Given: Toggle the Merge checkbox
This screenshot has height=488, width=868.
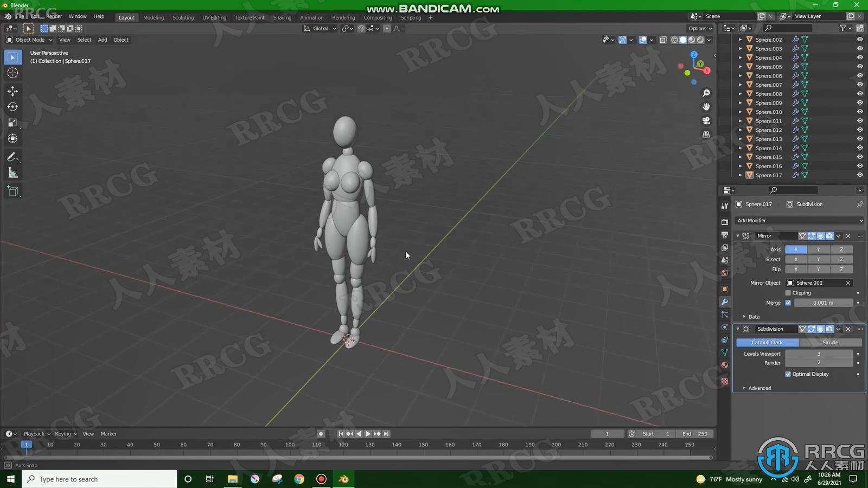Looking at the screenshot, I should click(788, 303).
